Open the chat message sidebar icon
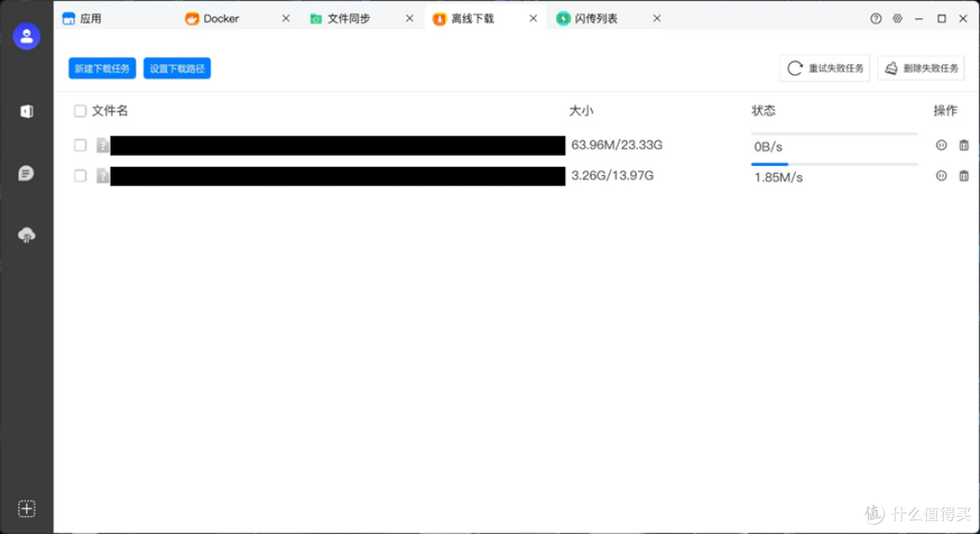Viewport: 980px width, 534px height. [26, 173]
